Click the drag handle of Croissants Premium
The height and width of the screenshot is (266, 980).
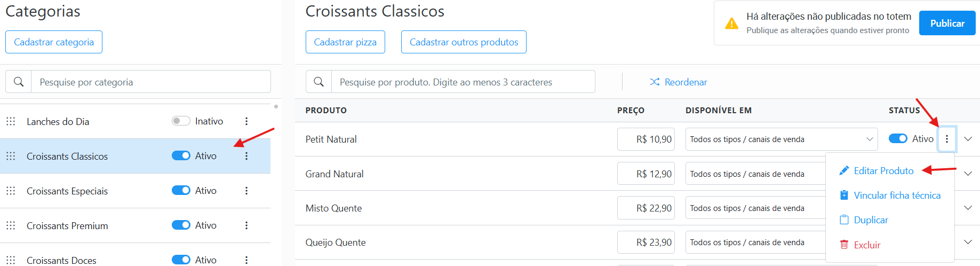[11, 225]
